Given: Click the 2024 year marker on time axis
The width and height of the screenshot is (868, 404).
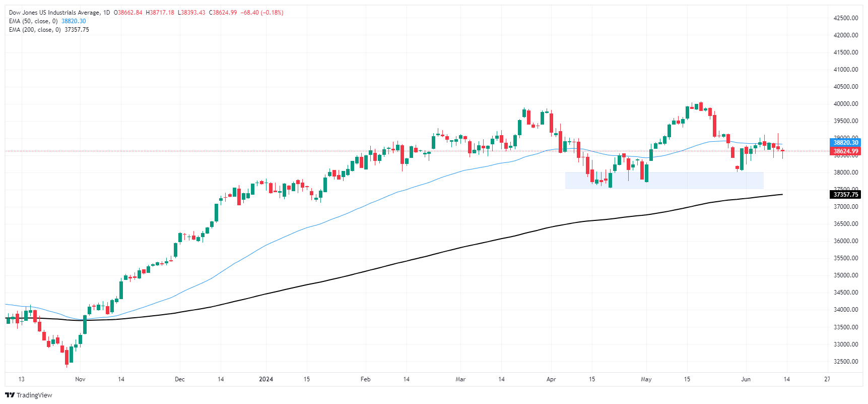Looking at the screenshot, I should point(266,379).
